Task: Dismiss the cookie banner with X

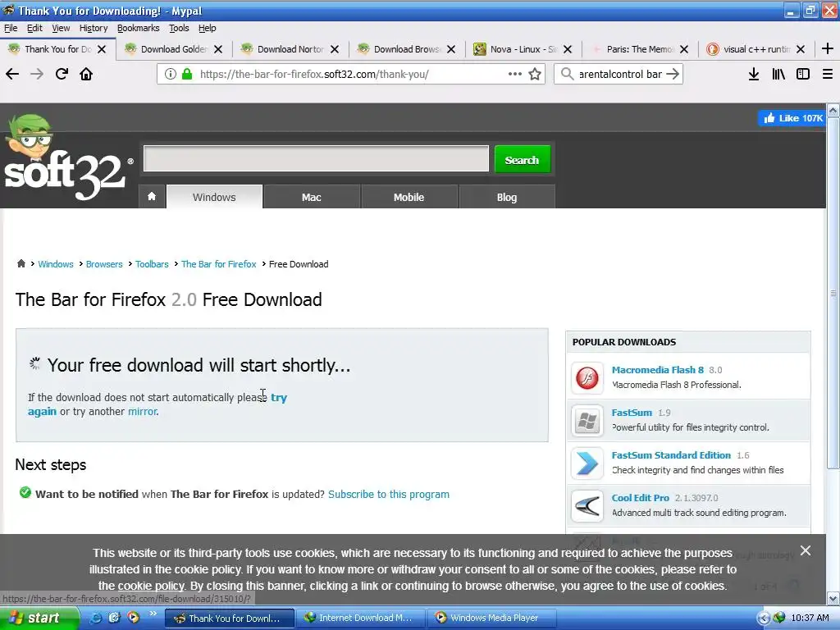Action: coord(806,550)
